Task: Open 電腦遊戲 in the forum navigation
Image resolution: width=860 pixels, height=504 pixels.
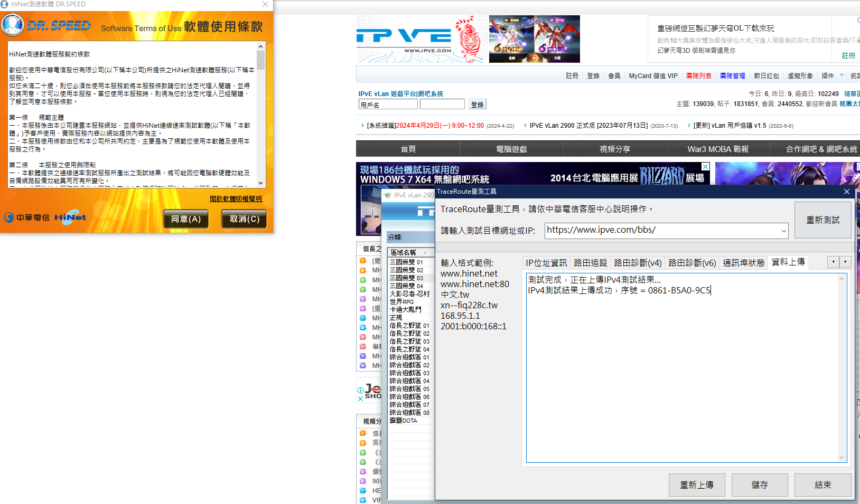Action: click(511, 149)
